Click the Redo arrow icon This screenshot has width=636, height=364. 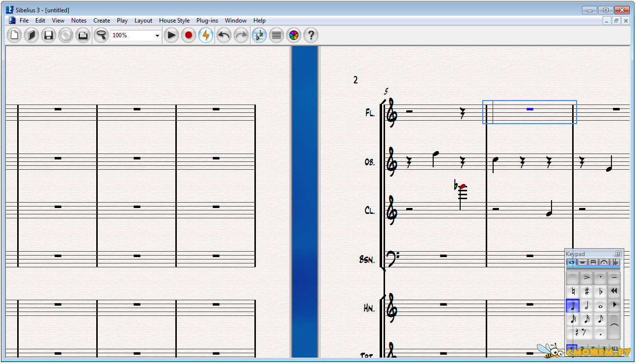(x=241, y=35)
